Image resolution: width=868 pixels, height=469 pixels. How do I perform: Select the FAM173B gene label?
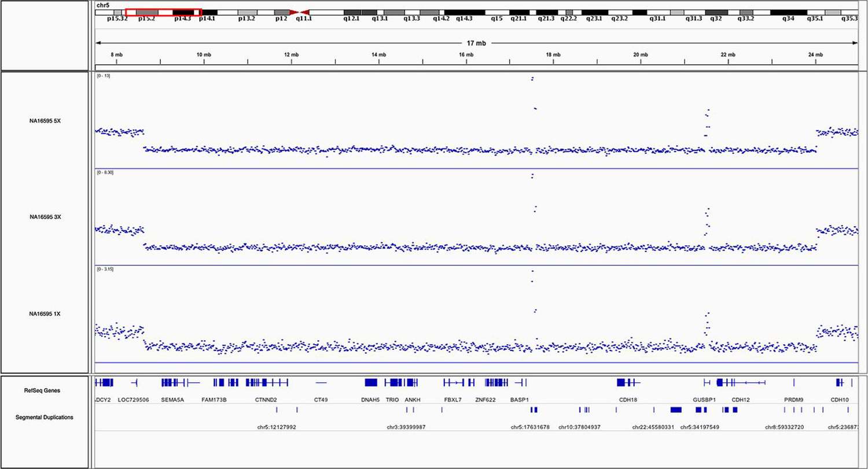coord(214,399)
